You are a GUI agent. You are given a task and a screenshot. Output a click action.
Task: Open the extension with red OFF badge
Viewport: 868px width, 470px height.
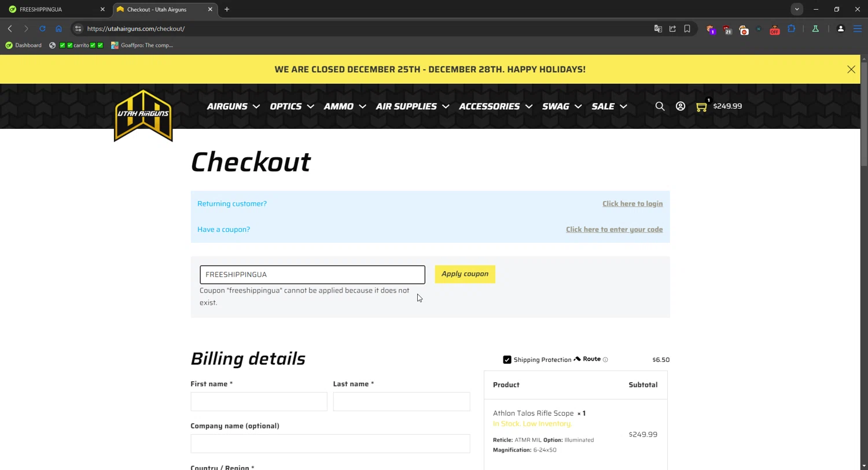(x=774, y=29)
